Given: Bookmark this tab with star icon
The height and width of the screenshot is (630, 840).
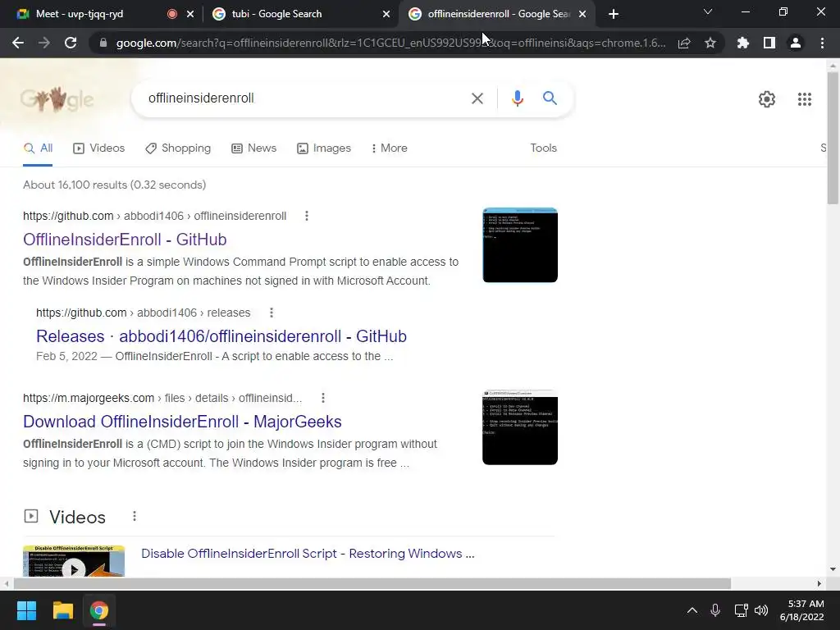Looking at the screenshot, I should 710,43.
